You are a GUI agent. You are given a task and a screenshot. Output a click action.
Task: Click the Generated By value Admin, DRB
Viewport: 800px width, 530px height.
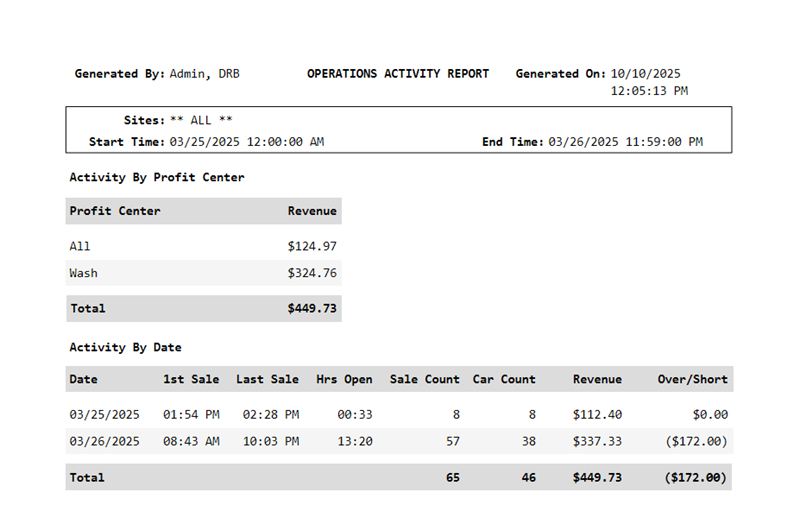(x=204, y=74)
